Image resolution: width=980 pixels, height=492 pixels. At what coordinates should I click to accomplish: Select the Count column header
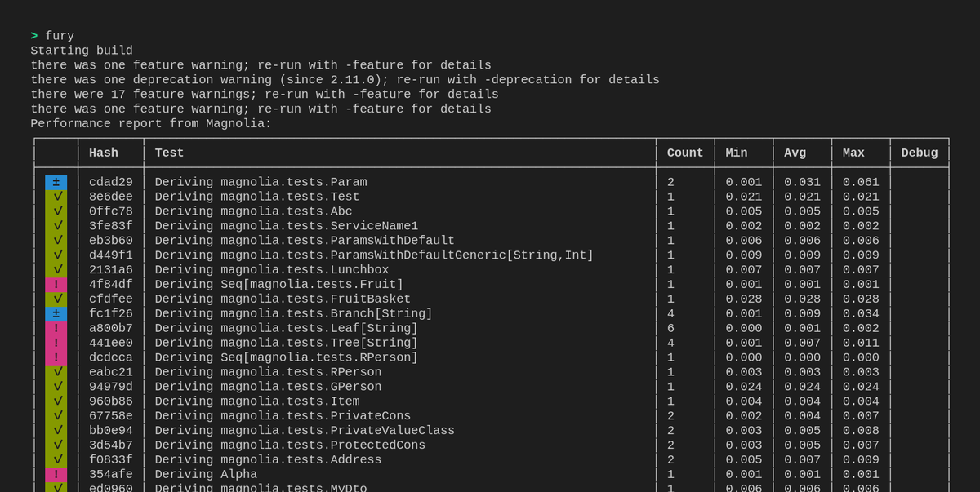pos(684,153)
